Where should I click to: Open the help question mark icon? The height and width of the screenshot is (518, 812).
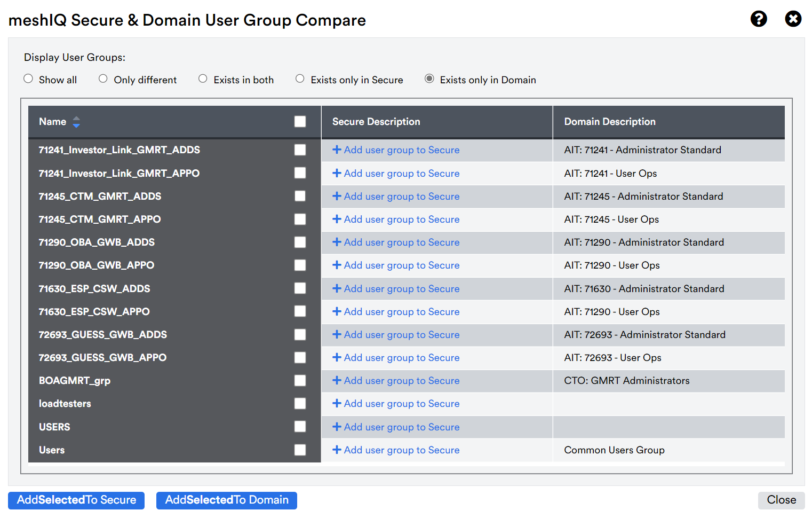(x=759, y=19)
